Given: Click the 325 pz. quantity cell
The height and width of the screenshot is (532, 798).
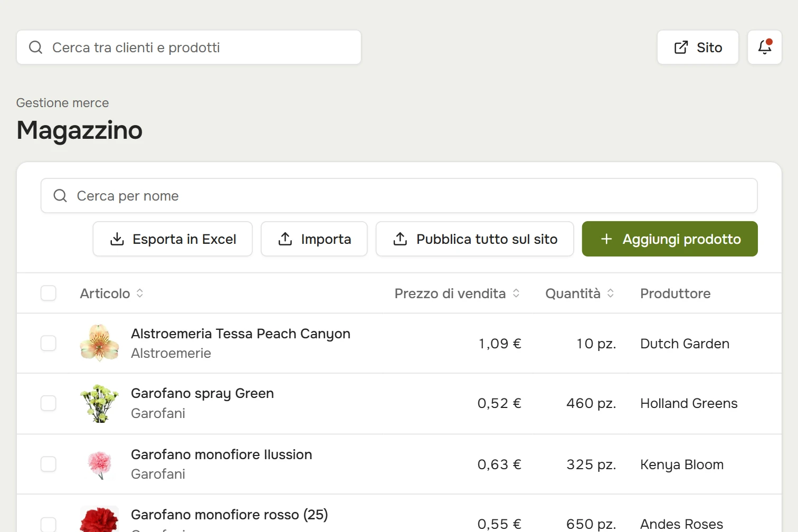Looking at the screenshot, I should (x=591, y=464).
